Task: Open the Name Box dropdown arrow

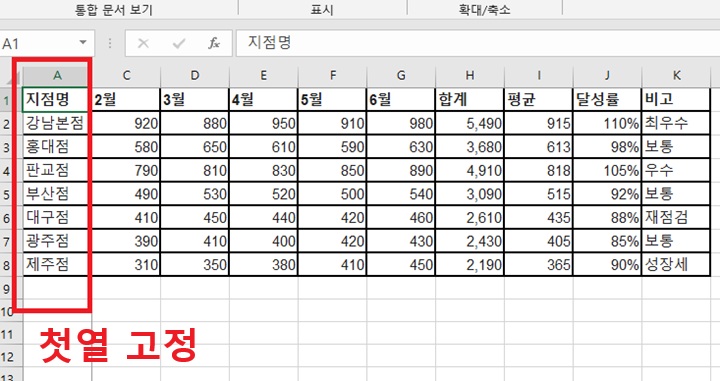Action: (83, 43)
